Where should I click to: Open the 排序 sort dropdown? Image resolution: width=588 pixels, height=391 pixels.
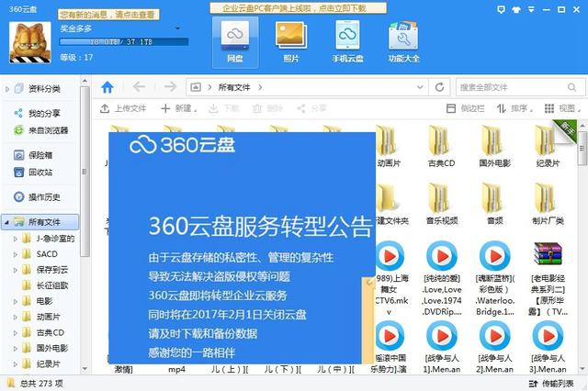pyautogui.click(x=514, y=108)
